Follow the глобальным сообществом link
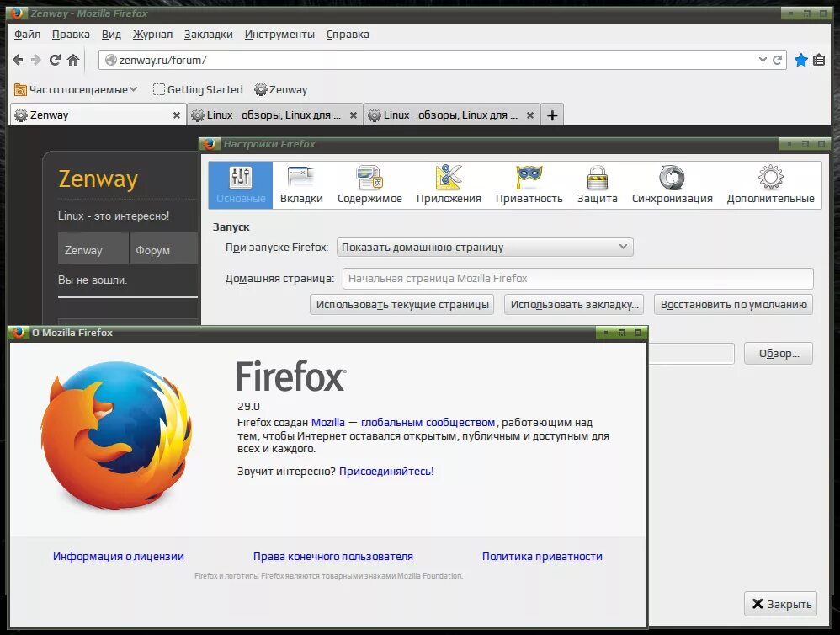Screen dimensions: 840x635 tap(428, 422)
